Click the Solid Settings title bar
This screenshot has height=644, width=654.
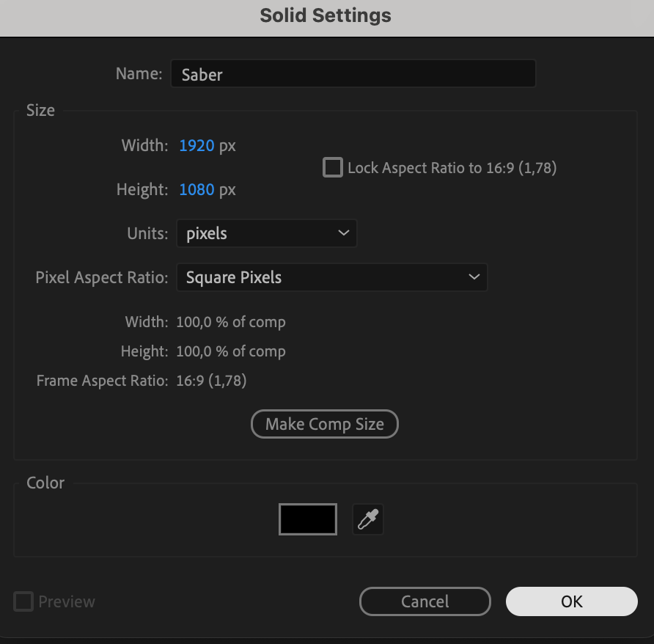[x=326, y=15]
